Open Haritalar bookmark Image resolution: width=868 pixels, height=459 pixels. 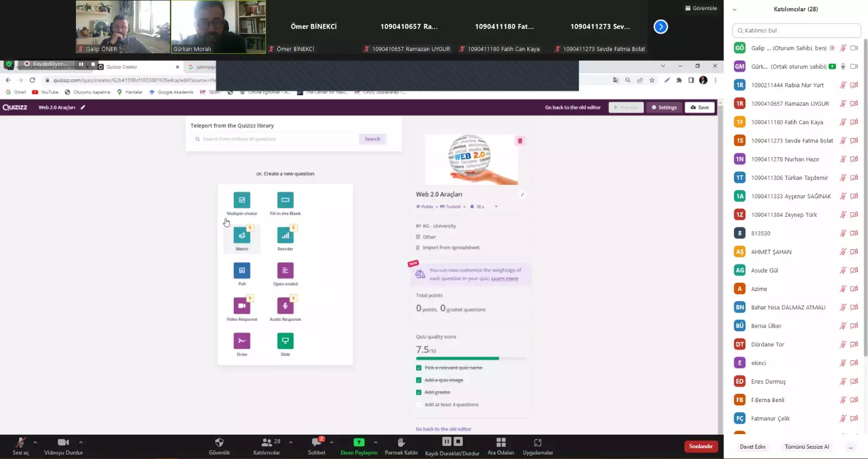pyautogui.click(x=130, y=92)
